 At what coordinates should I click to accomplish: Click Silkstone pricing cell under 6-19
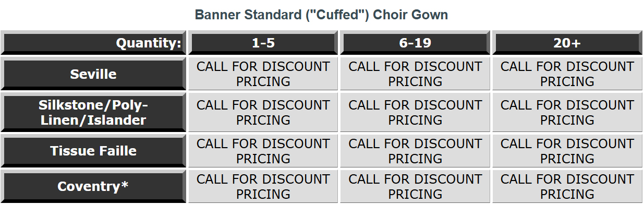(x=415, y=112)
